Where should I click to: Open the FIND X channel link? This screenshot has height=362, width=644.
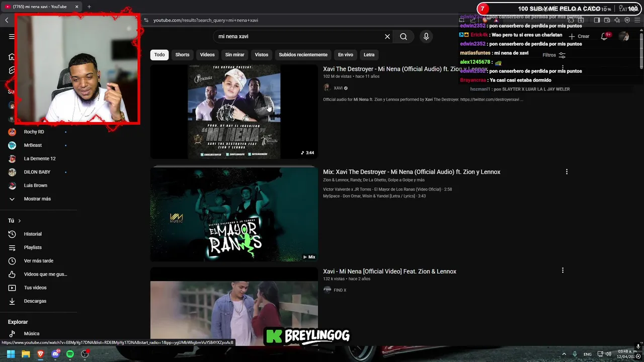click(340, 290)
